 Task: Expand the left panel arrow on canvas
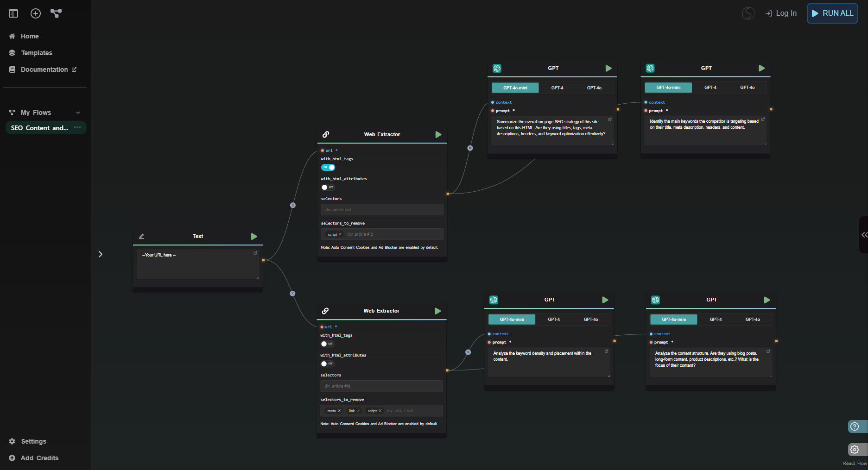tap(101, 254)
